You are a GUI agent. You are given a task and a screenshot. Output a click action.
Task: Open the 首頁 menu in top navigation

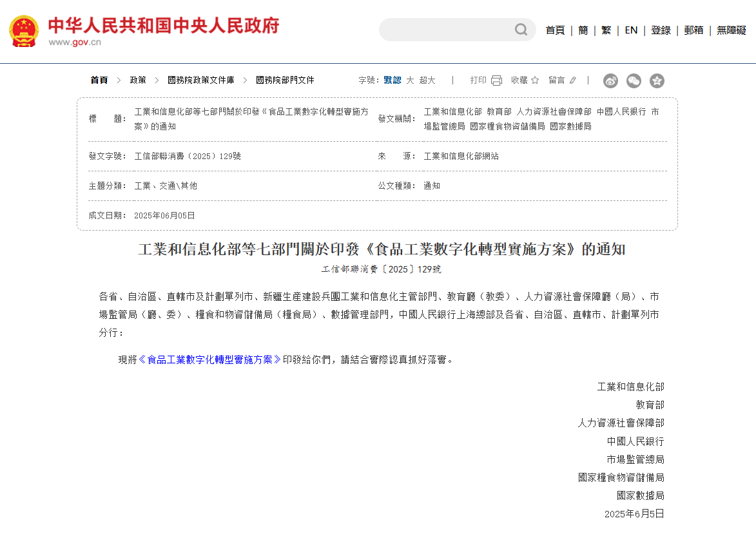pos(555,30)
